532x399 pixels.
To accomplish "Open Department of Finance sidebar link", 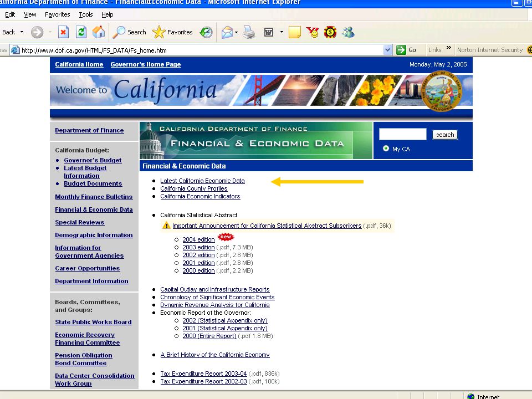I will pos(89,130).
